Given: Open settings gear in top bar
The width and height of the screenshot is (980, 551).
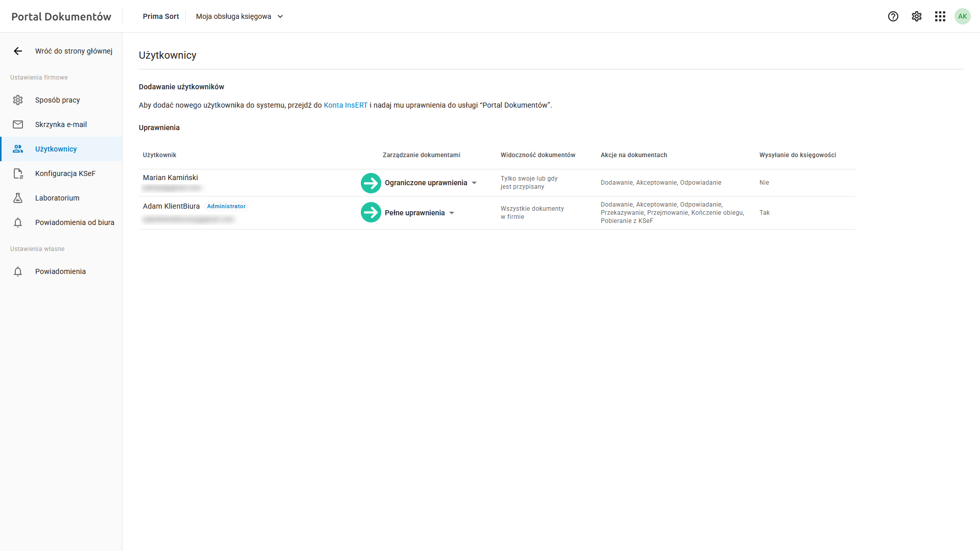Looking at the screenshot, I should 916,16.
